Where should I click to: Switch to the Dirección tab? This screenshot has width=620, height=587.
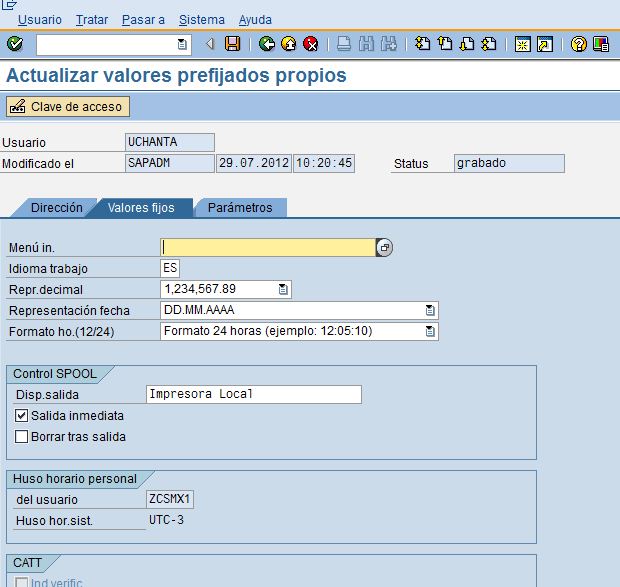click(x=57, y=208)
